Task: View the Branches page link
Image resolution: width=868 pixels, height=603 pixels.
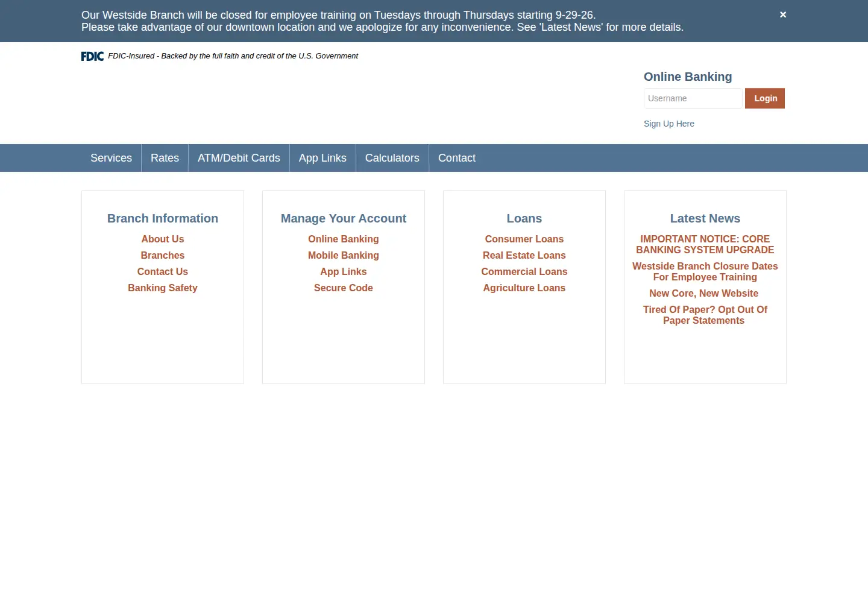Action: click(x=163, y=255)
